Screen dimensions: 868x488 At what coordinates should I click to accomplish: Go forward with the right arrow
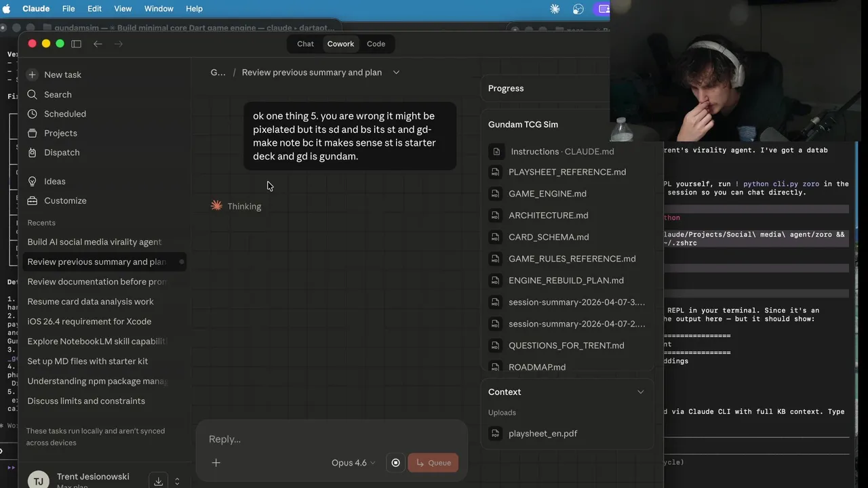[x=119, y=43]
